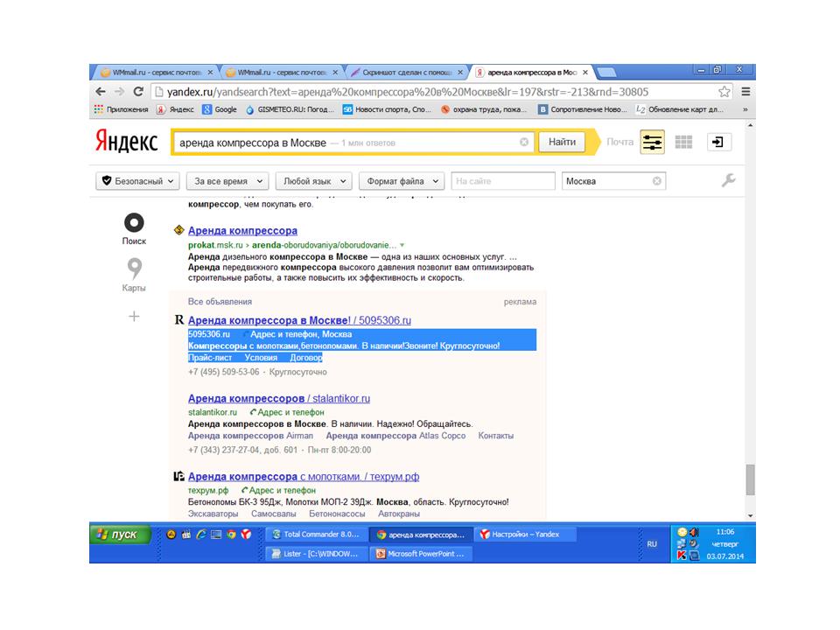Launch Internet Explorer from quick launch
The image size is (840, 630).
[201, 534]
